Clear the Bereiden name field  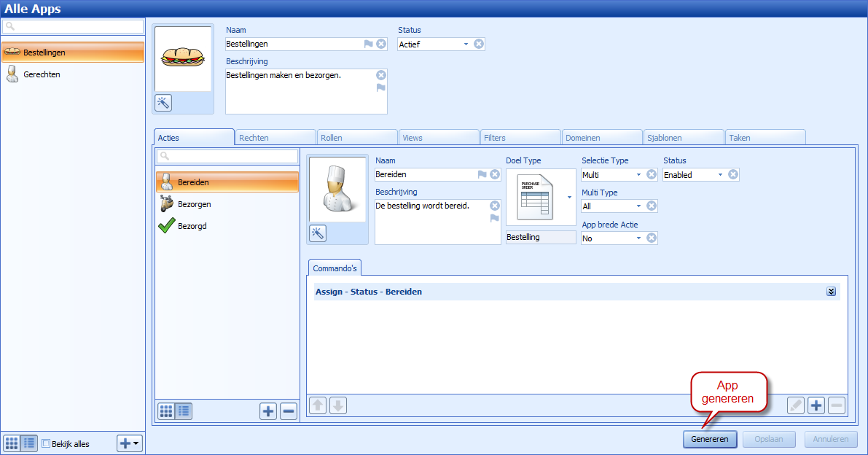coord(495,174)
